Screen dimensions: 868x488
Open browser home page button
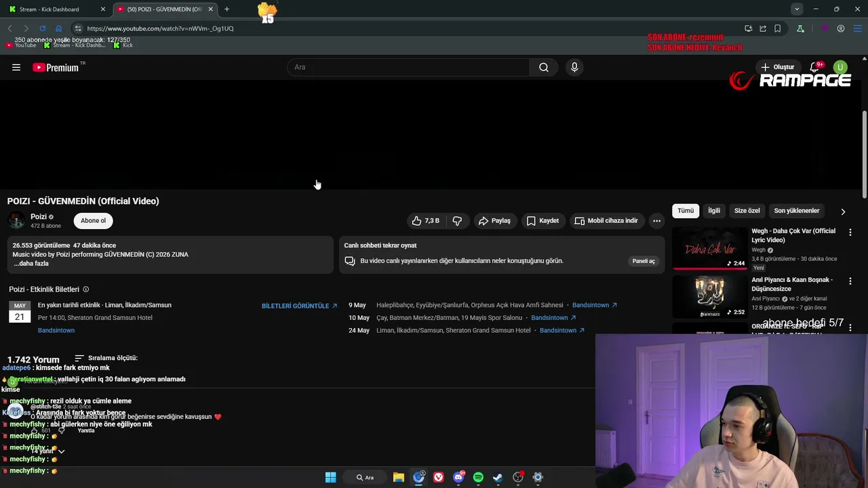(x=58, y=28)
